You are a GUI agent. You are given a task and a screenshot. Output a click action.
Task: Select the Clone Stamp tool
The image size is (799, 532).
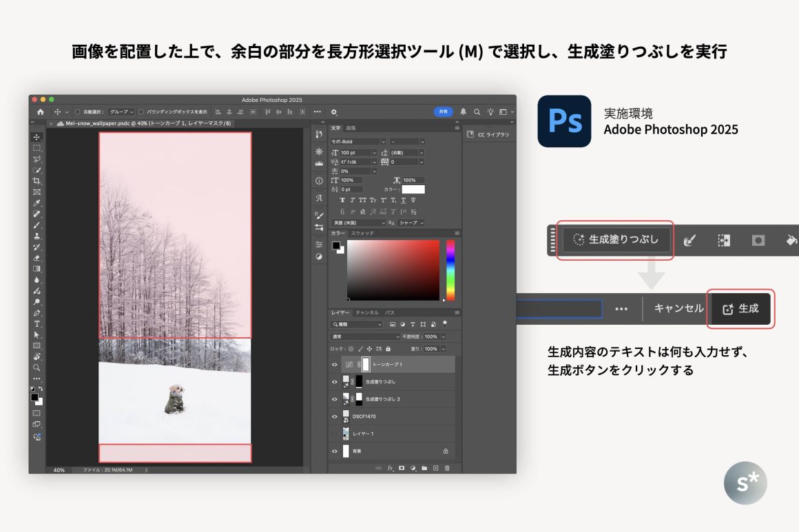pos(37,236)
